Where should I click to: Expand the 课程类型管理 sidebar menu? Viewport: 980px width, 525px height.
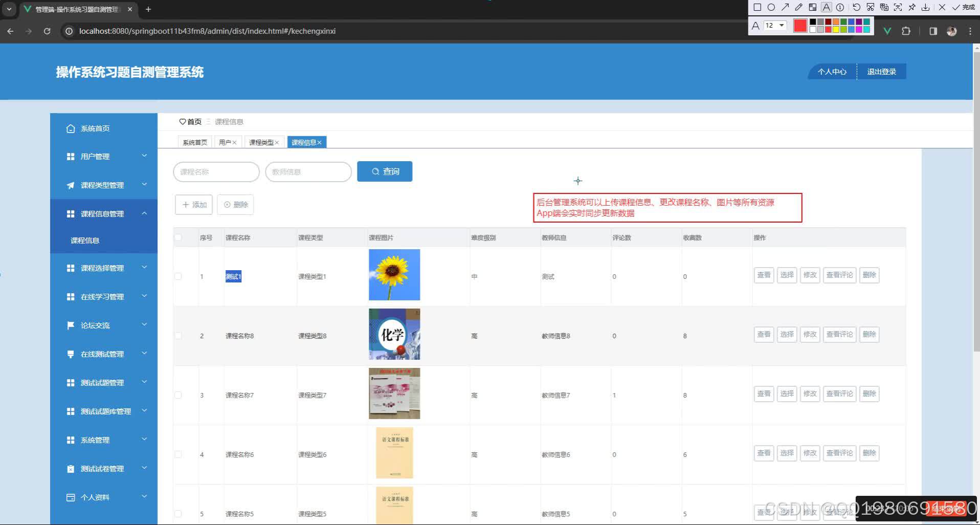[x=104, y=185]
